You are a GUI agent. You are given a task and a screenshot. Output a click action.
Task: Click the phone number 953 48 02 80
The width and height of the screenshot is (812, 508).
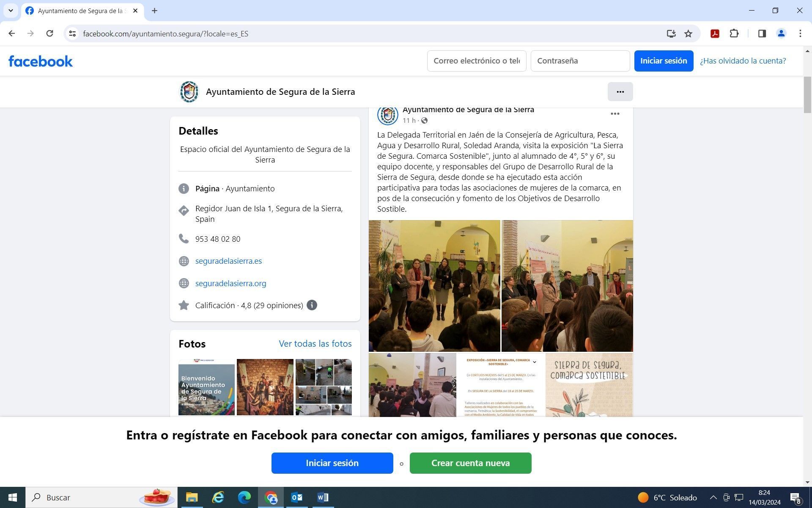click(x=218, y=239)
